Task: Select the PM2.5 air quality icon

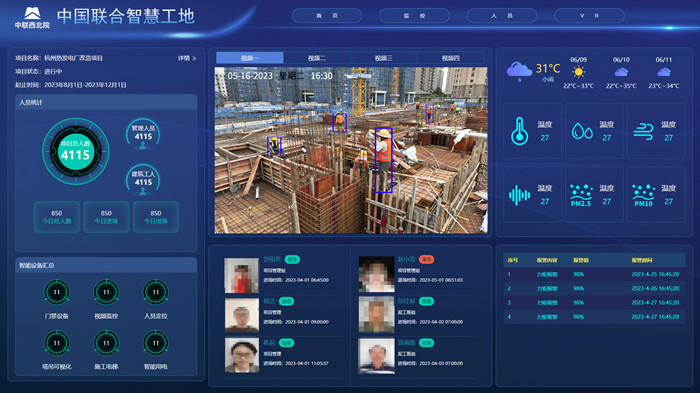Action: click(581, 195)
